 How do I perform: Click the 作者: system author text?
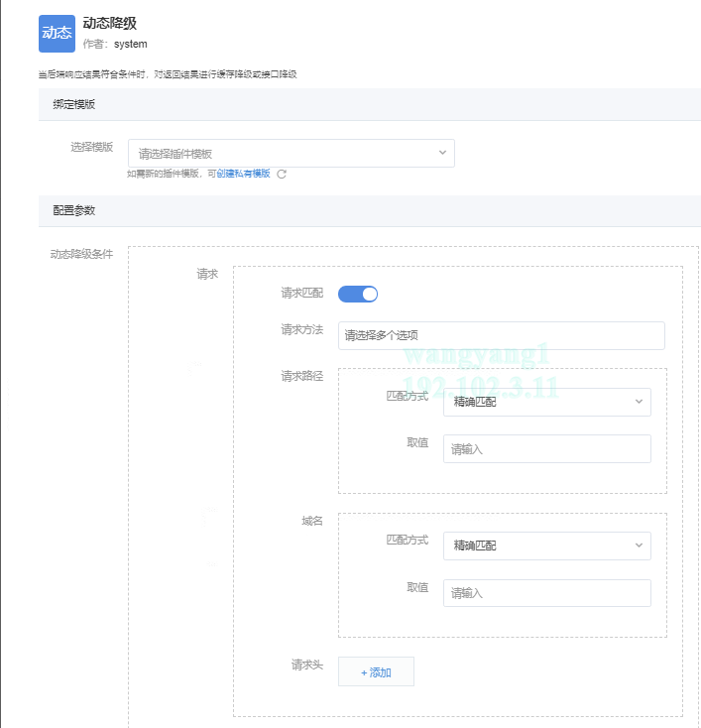point(115,45)
